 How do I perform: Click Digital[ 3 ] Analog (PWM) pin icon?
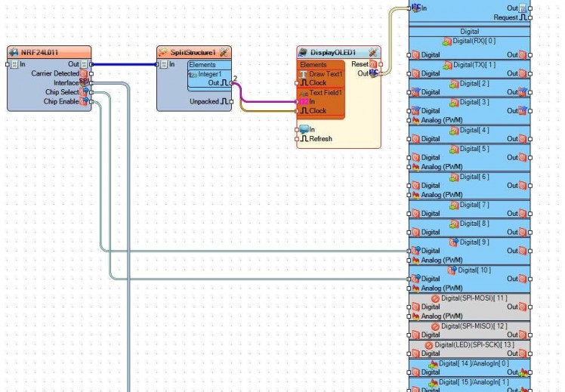[x=416, y=120]
